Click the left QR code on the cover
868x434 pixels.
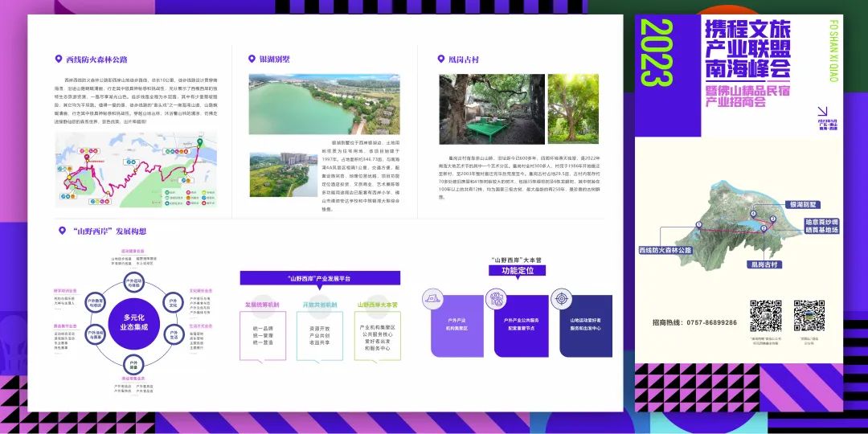(765, 316)
